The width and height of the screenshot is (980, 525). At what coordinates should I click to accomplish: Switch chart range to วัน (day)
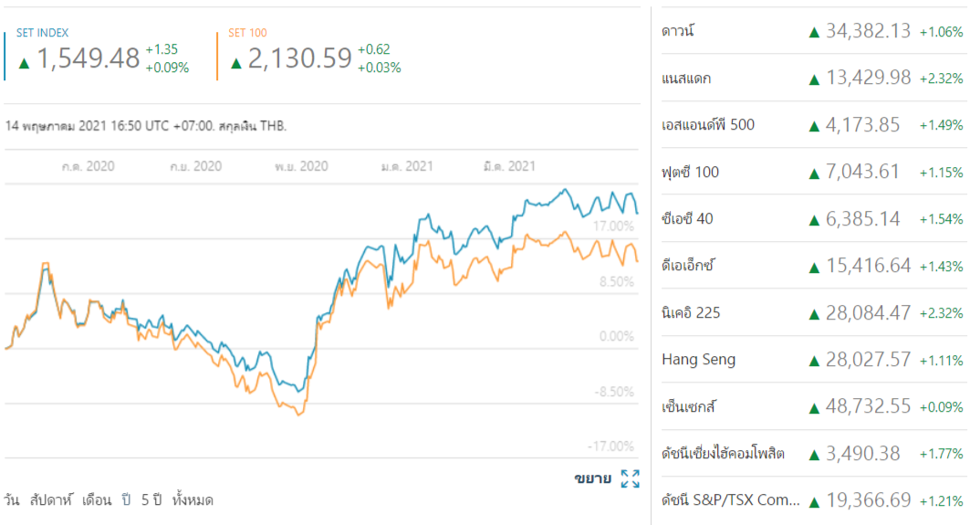click(12, 500)
